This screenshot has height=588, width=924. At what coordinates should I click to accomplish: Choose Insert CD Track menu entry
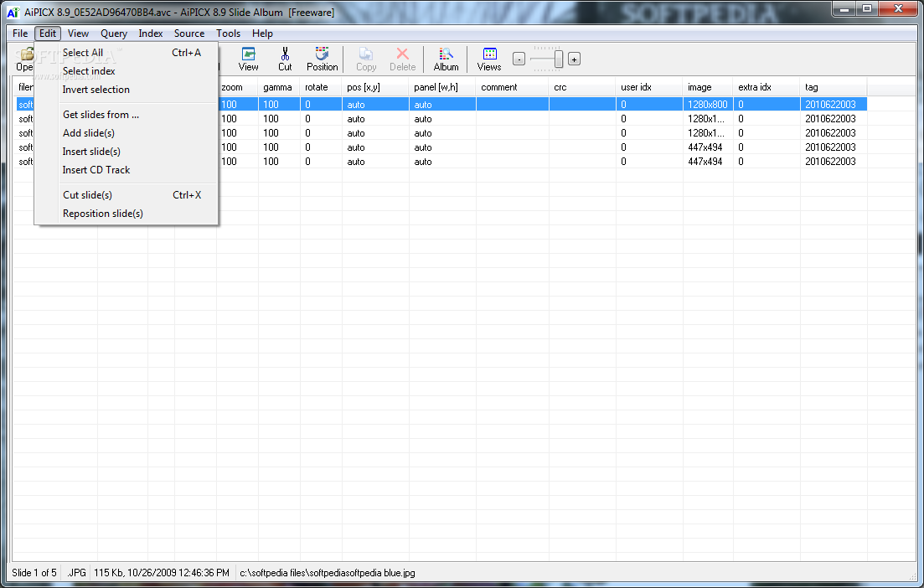(126, 170)
